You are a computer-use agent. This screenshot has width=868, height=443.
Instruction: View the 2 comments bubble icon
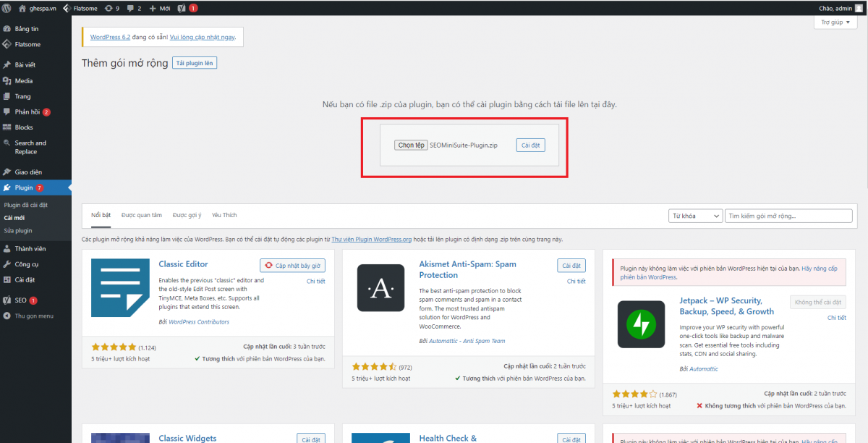click(x=134, y=8)
